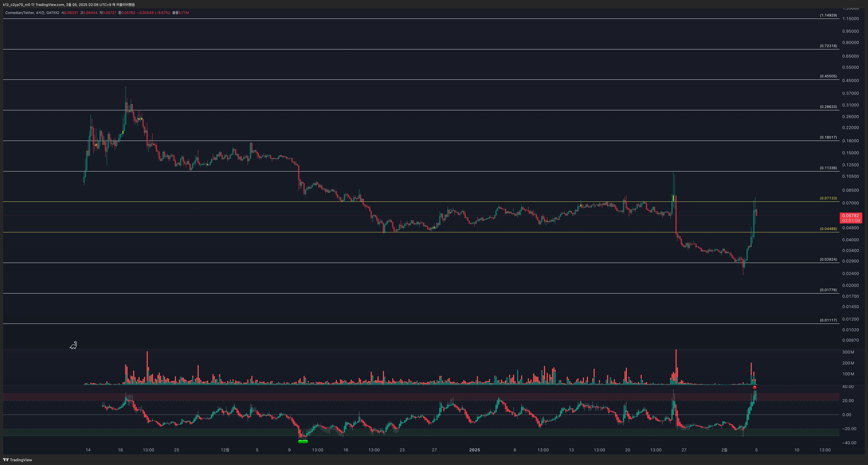868x465 pixels.
Task: Select the (0.01117) Fibonacci level label
Action: (828, 320)
